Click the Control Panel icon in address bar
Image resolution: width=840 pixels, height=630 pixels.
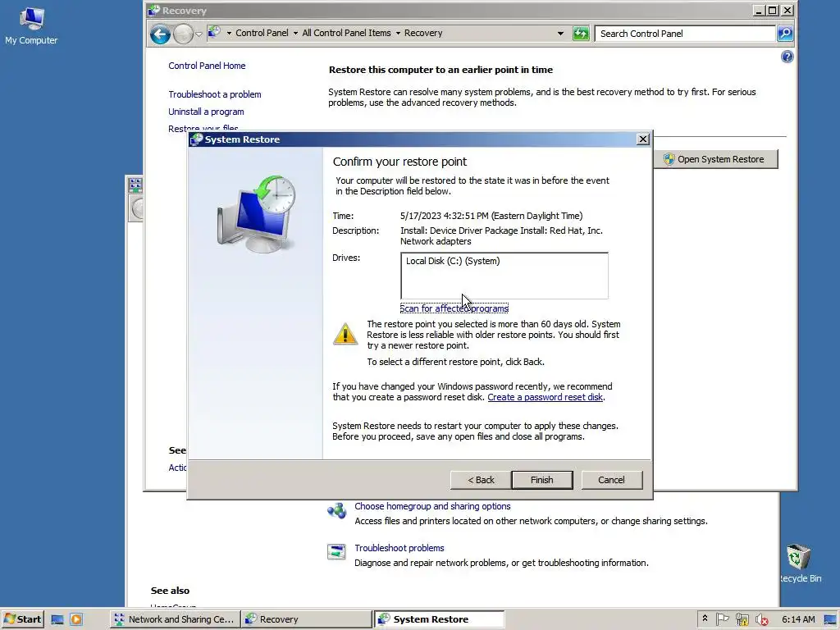coord(214,33)
